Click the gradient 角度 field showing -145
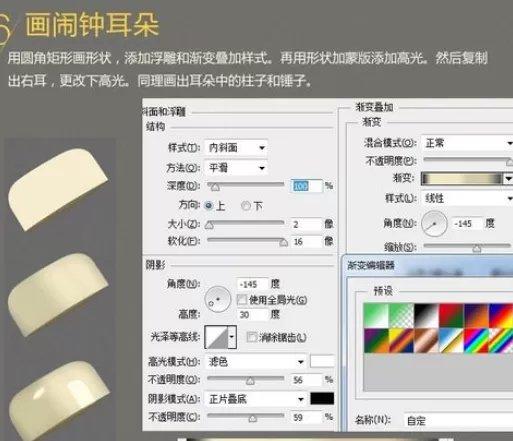513x441 pixels. click(x=467, y=224)
